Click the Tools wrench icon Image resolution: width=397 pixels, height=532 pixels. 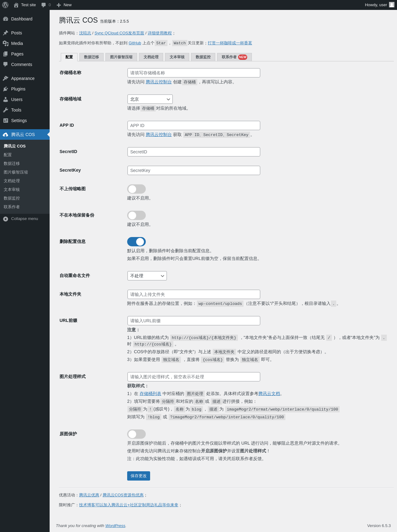pyautogui.click(x=6, y=110)
